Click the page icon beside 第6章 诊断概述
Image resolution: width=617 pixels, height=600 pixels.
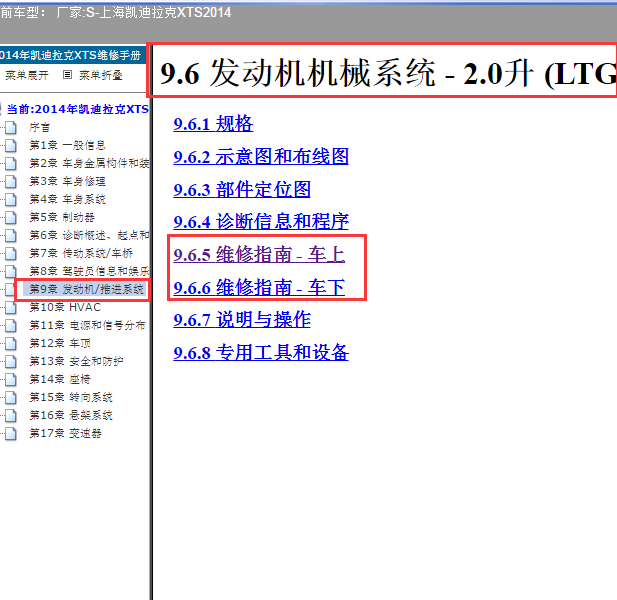pos(11,235)
